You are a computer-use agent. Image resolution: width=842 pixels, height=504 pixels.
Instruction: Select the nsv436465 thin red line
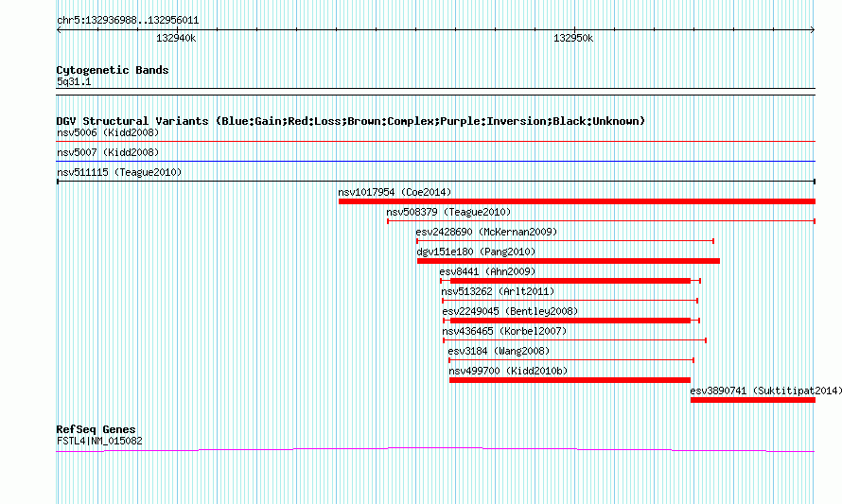pos(574,340)
